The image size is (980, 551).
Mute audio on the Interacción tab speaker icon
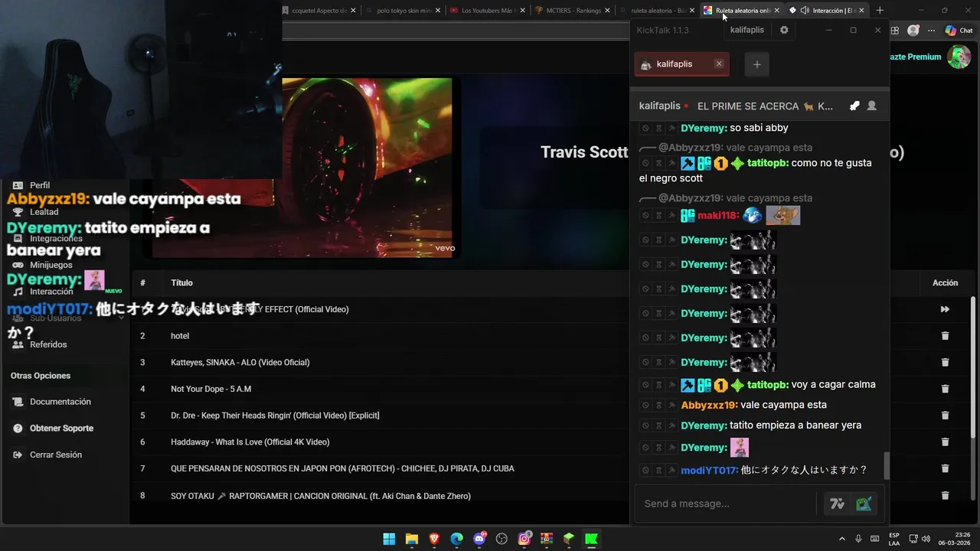tap(804, 11)
